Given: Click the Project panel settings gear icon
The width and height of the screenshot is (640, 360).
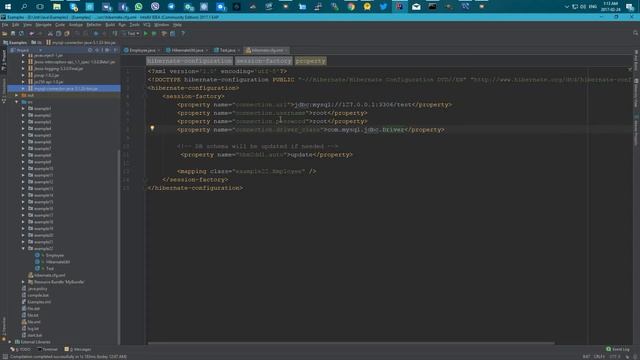Looking at the screenshot, I should pyautogui.click(x=107, y=50).
